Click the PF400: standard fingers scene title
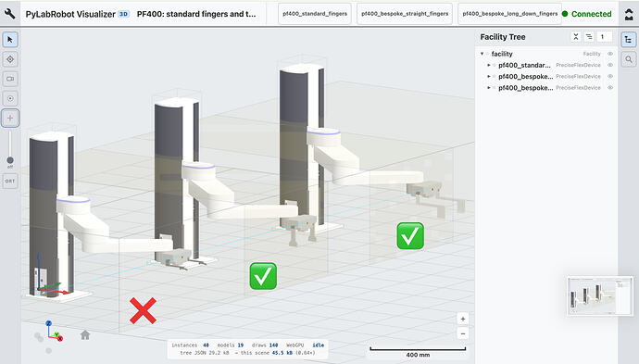This screenshot has width=639, height=364. [x=196, y=14]
